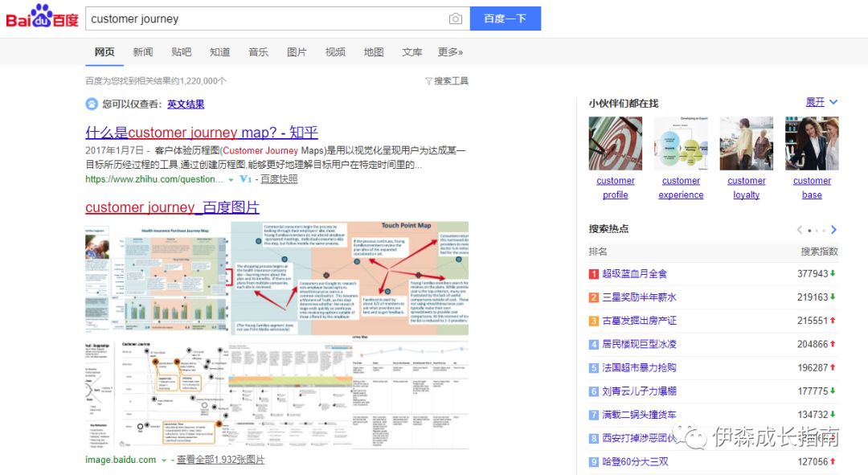Click the Baidu logo
The height and width of the screenshot is (475, 868).
[42, 17]
